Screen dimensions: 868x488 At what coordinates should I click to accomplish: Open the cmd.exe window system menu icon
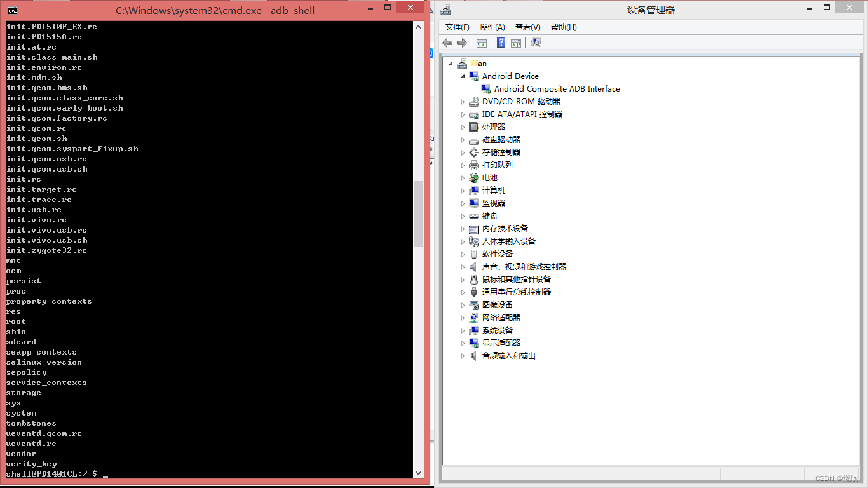pyautogui.click(x=13, y=10)
